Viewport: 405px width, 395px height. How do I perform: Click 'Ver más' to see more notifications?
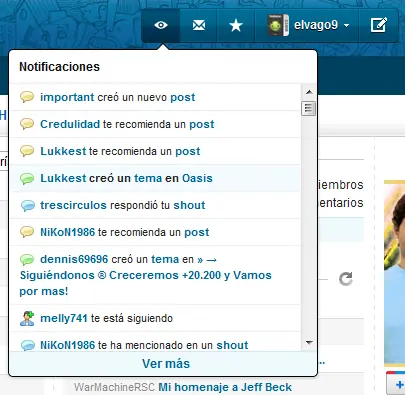pos(166,364)
